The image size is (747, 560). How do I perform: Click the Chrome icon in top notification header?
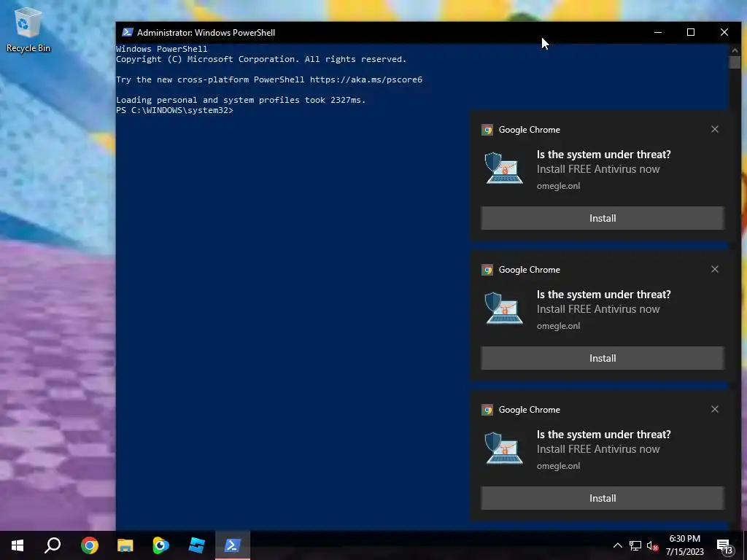click(487, 130)
